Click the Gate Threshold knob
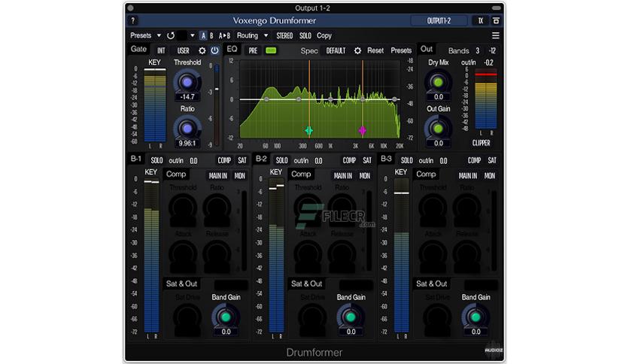 pyautogui.click(x=187, y=82)
